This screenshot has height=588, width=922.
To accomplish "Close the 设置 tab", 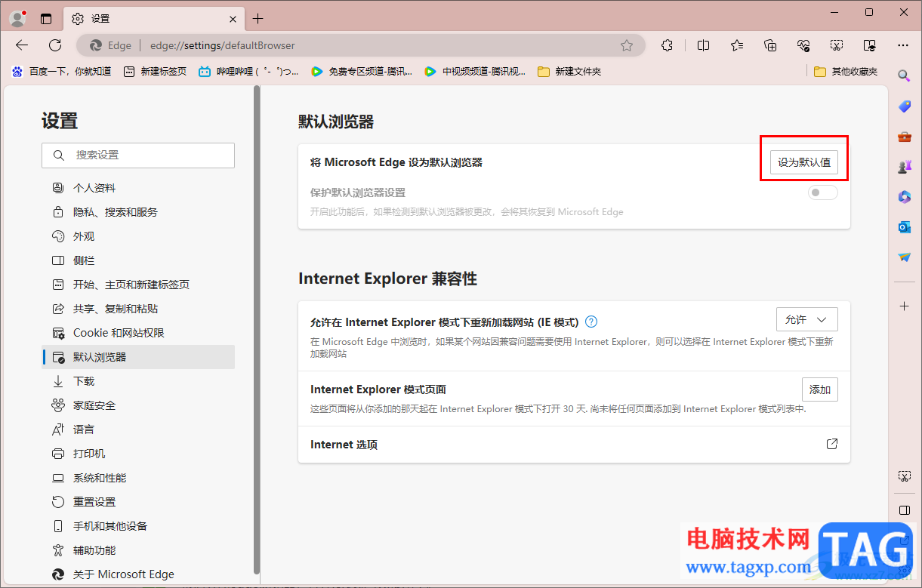I will pyautogui.click(x=233, y=19).
